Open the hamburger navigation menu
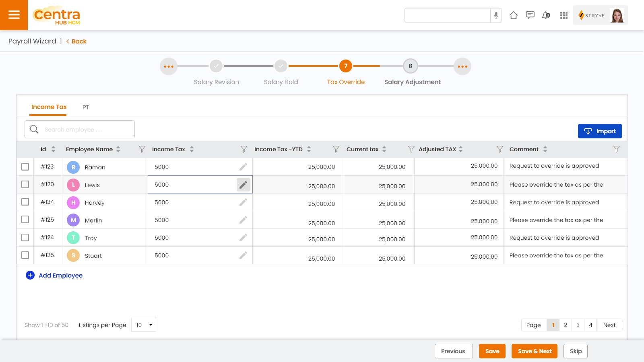This screenshot has width=644, height=362. coord(14,15)
